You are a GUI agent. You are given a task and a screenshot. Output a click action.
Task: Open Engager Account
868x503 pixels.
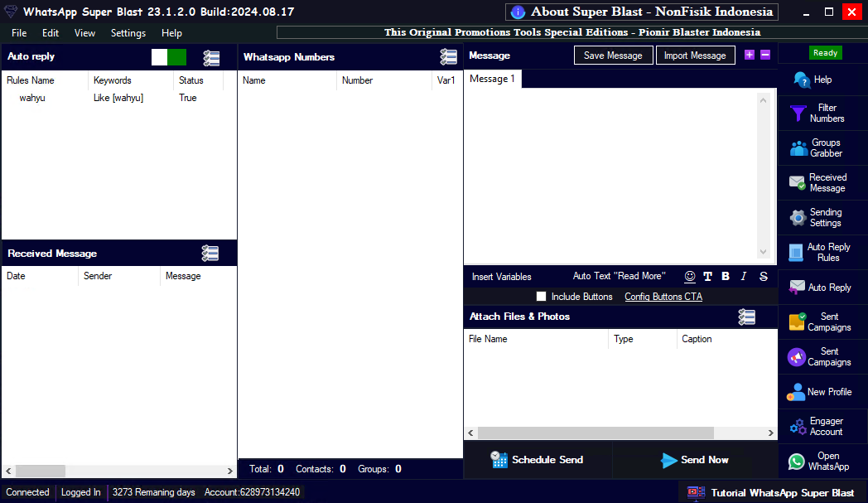point(822,427)
